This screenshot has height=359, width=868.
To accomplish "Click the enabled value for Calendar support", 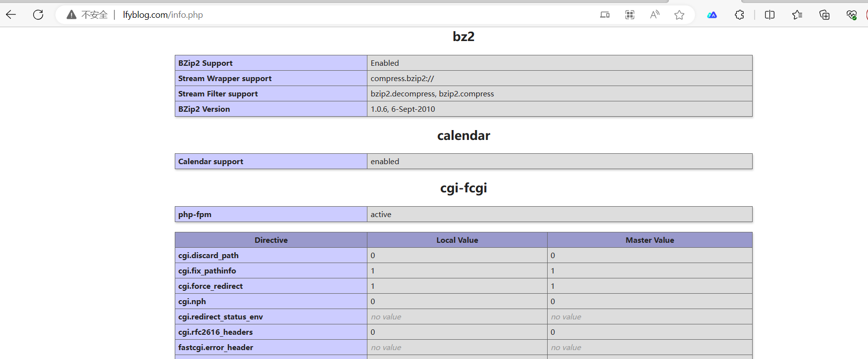I will coord(385,161).
